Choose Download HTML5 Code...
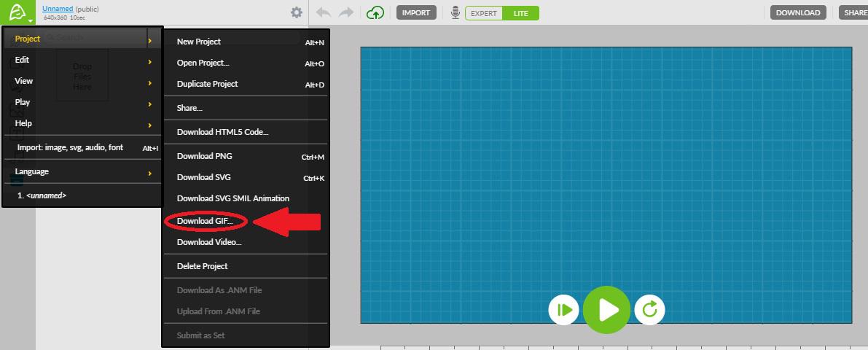Viewport: 868px width, 350px height. click(245, 132)
